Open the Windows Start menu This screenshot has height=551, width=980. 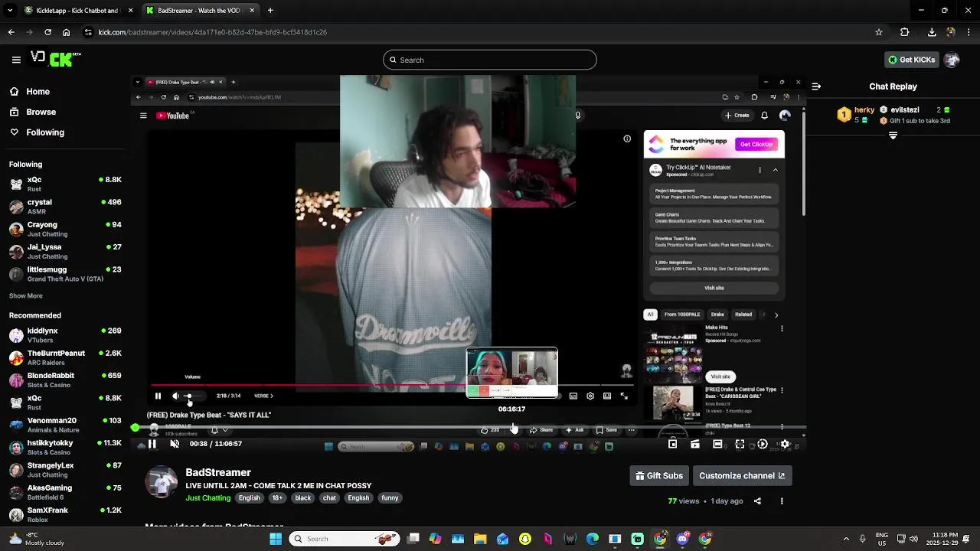[x=276, y=539]
